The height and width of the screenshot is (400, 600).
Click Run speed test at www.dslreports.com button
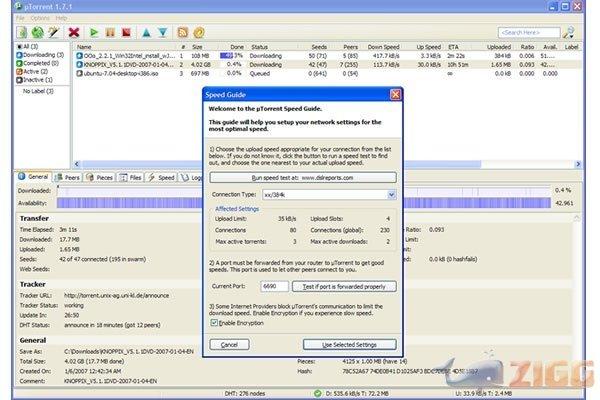coord(303,178)
